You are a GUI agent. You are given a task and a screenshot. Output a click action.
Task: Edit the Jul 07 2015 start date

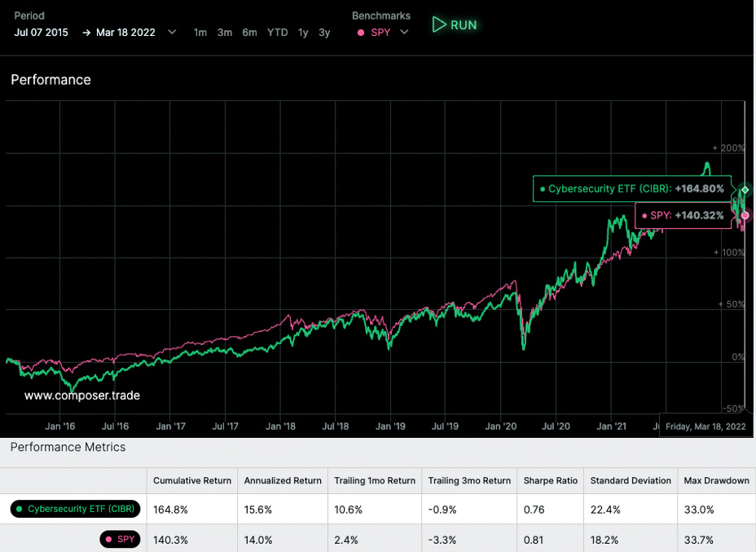pyautogui.click(x=41, y=33)
